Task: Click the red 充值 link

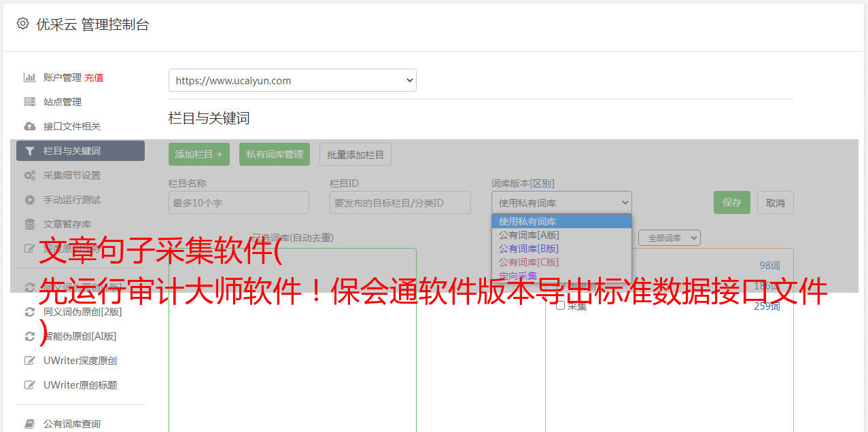Action: click(x=94, y=77)
